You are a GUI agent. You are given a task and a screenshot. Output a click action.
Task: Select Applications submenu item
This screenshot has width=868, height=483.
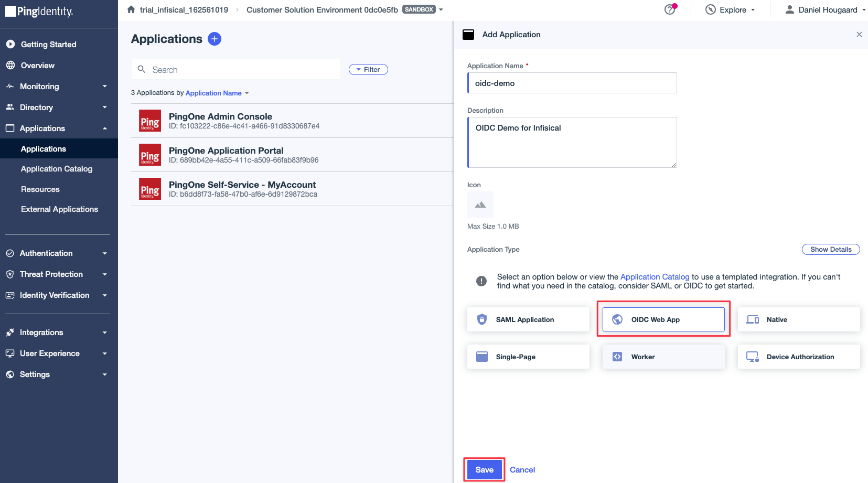(x=59, y=149)
